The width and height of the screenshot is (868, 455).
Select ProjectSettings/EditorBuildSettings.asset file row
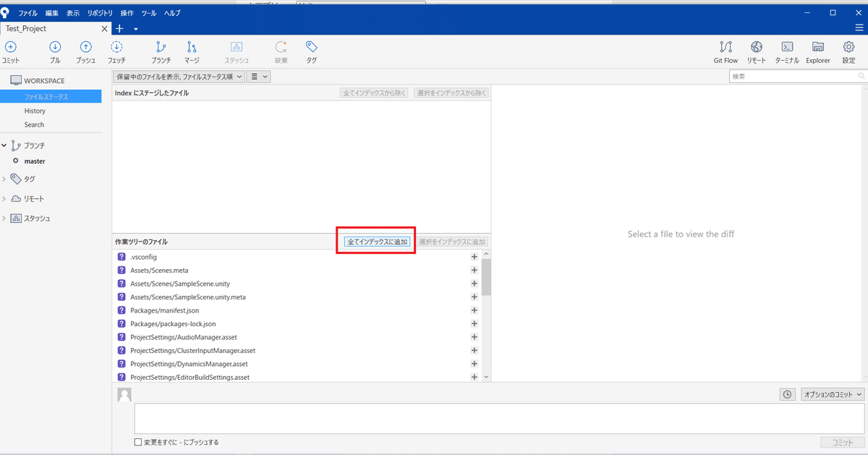[296, 377]
